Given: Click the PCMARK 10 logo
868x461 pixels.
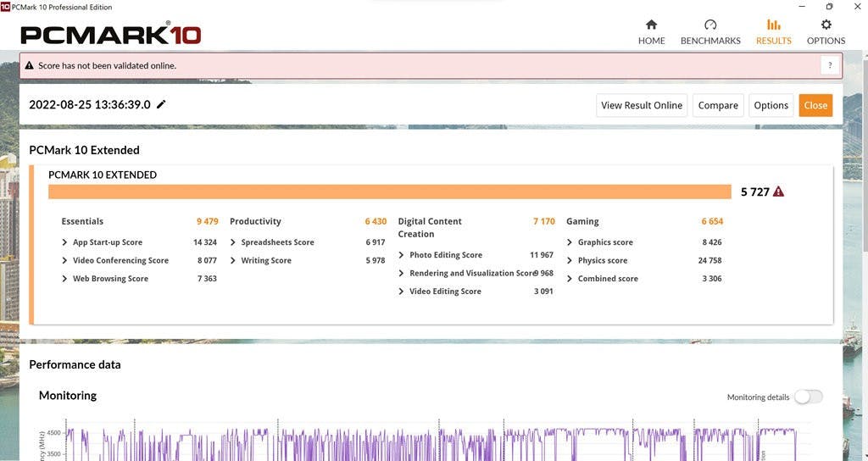Looking at the screenshot, I should coord(111,34).
